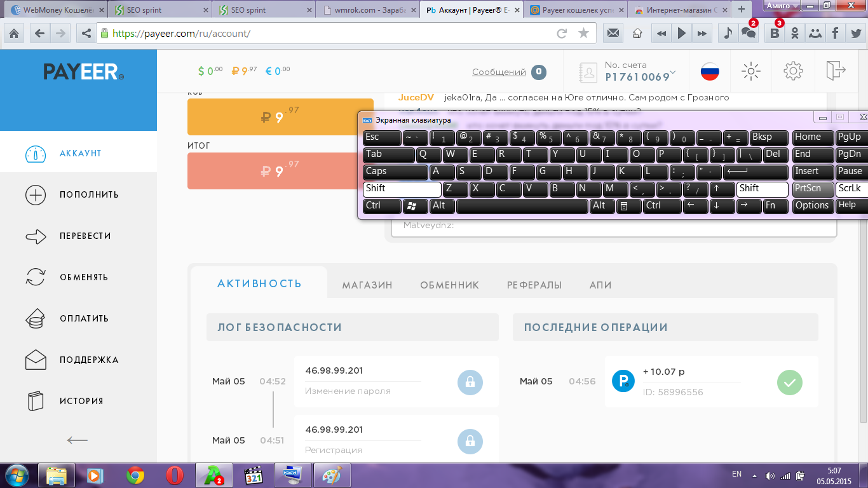Show hidden tray icons arrow
868x488 pixels.
[754, 475]
